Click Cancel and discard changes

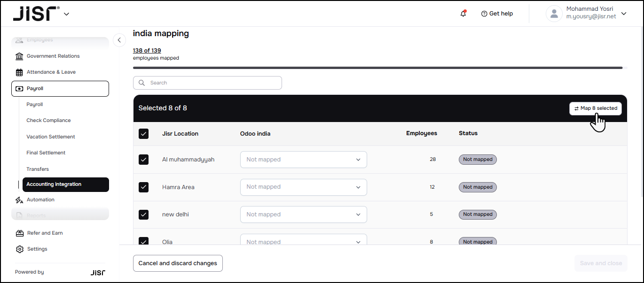[178, 263]
